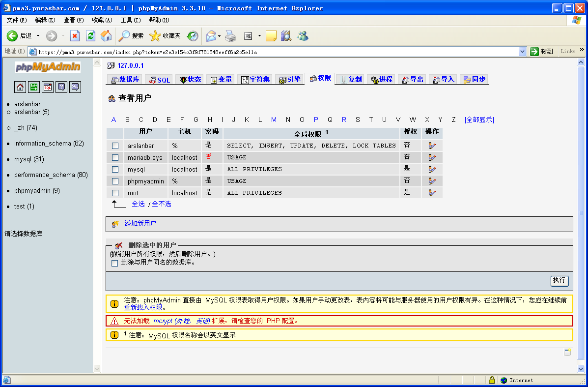Image resolution: width=588 pixels, height=387 pixels.
Task: Open the SQL documentation icon in sidebar
Action: coord(75,87)
